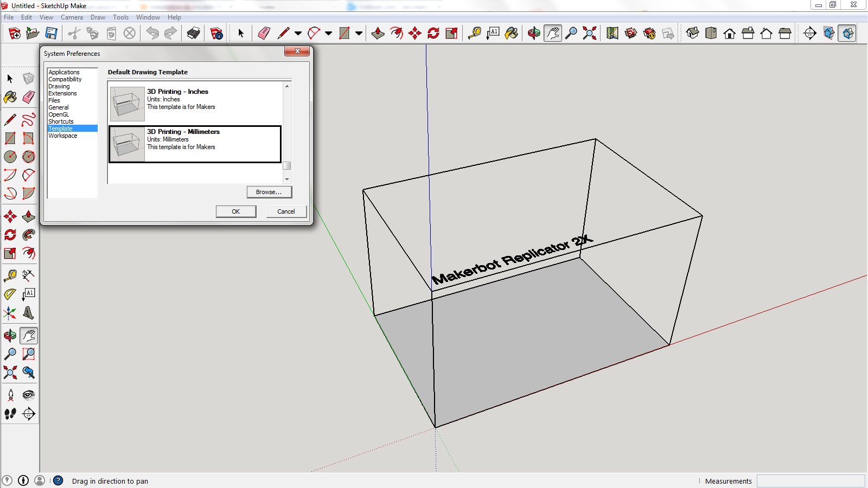Select the Push/Pull tool in top toolbar
Viewport: 868px width, 488px height.
[378, 34]
